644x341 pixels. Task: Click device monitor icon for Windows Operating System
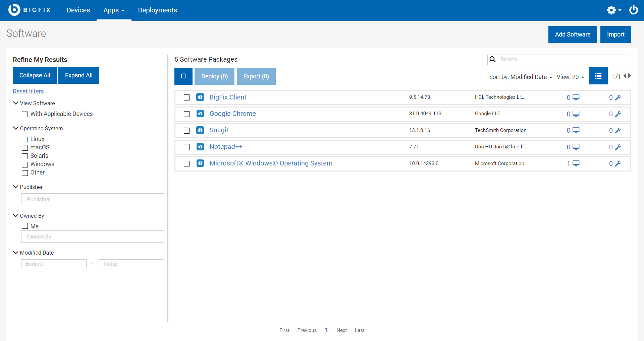click(576, 163)
